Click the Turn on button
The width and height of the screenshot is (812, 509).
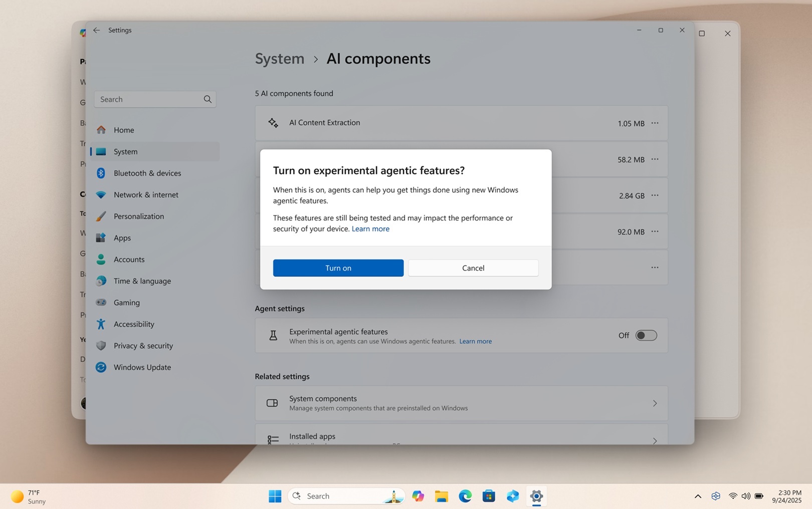[338, 268]
